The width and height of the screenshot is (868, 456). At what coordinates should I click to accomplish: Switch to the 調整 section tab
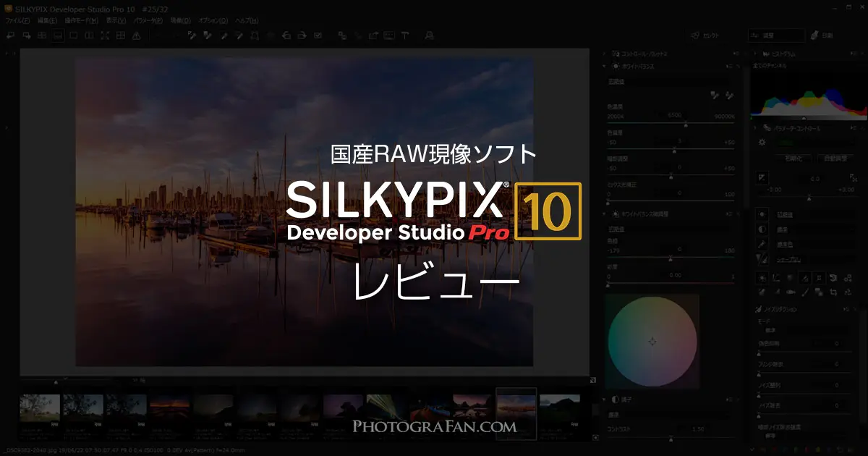pyautogui.click(x=776, y=35)
